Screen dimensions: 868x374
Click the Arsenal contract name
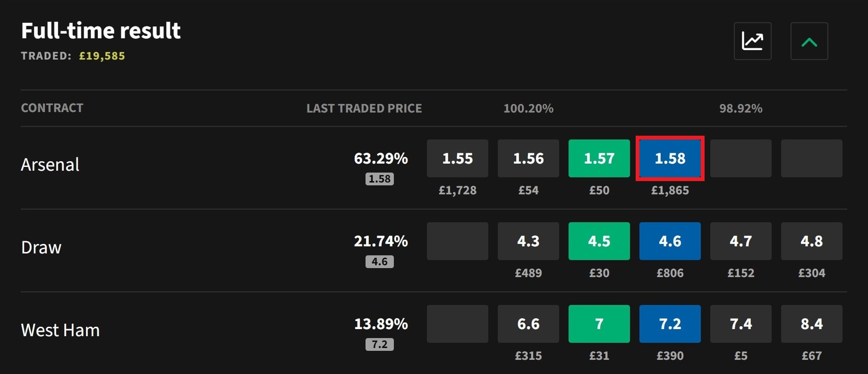click(x=50, y=165)
